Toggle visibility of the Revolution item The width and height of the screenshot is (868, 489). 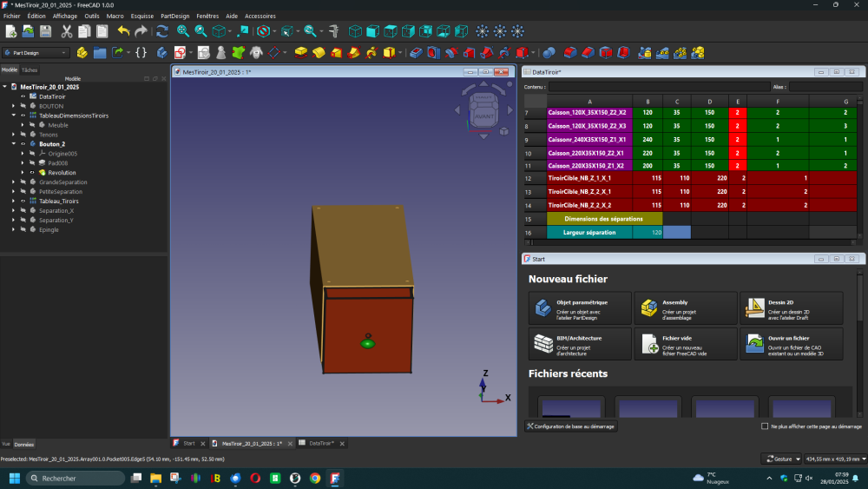point(32,173)
